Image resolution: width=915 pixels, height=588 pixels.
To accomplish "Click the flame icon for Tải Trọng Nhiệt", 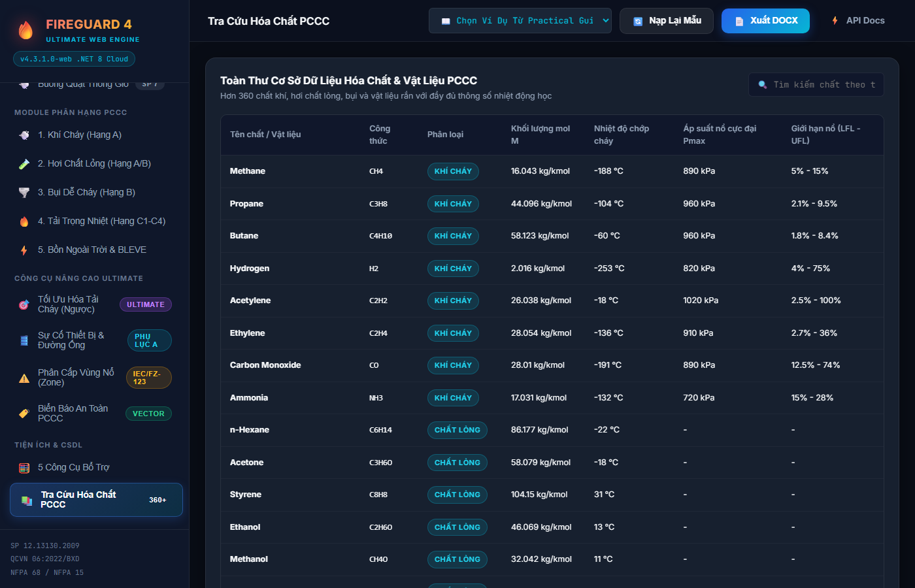I will (x=24, y=221).
